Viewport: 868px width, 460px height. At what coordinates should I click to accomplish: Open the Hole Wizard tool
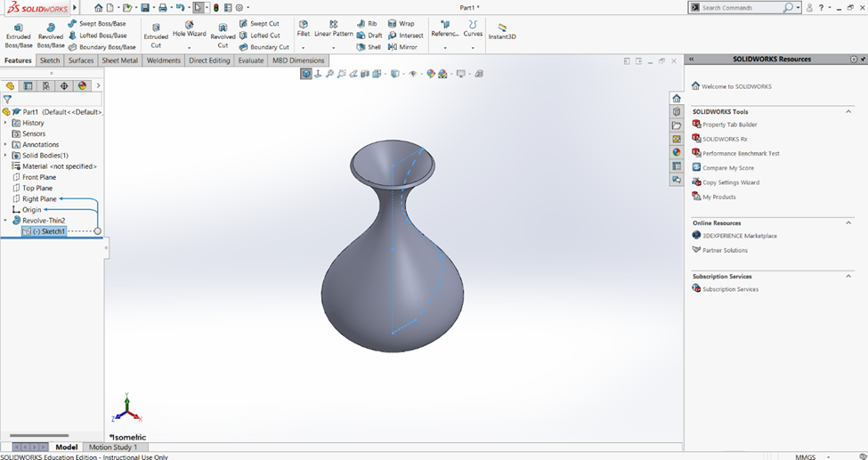click(x=190, y=29)
